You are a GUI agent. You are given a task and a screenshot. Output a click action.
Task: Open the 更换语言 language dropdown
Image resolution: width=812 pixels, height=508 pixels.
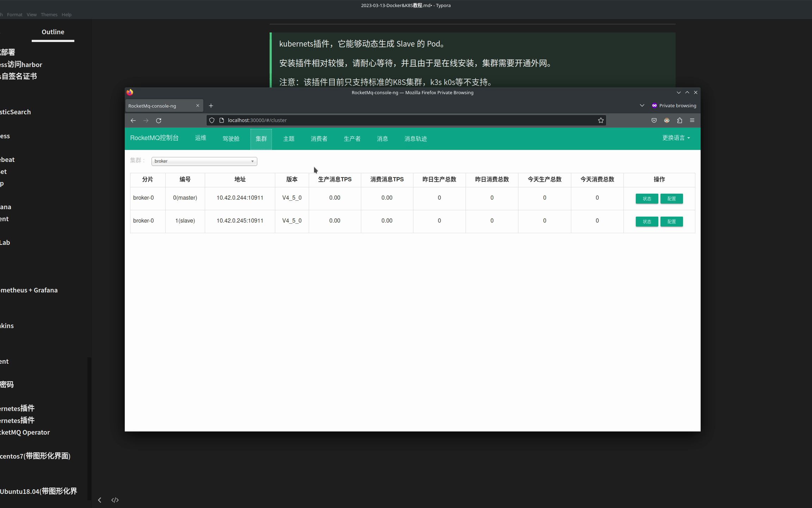(675, 138)
